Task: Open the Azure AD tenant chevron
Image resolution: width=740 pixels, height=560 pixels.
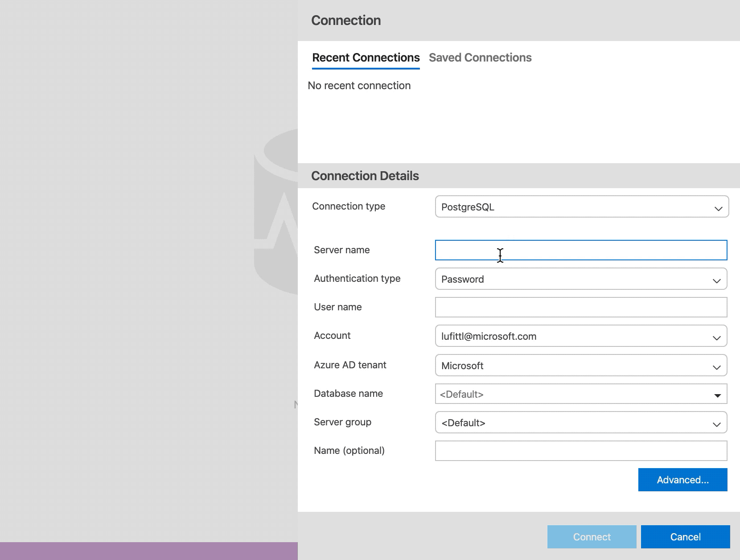Action: point(716,366)
